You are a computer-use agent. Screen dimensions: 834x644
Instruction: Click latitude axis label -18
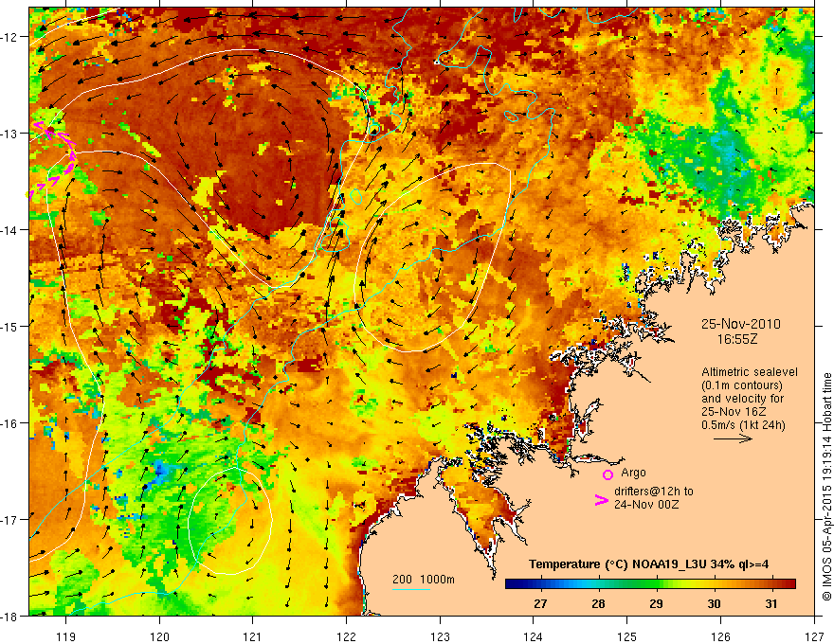(x=10, y=616)
